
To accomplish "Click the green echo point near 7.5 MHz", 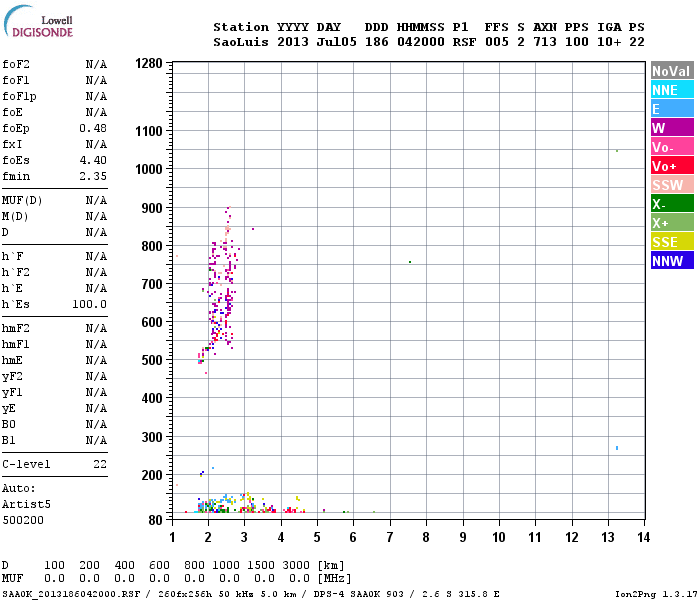I will coord(410,262).
